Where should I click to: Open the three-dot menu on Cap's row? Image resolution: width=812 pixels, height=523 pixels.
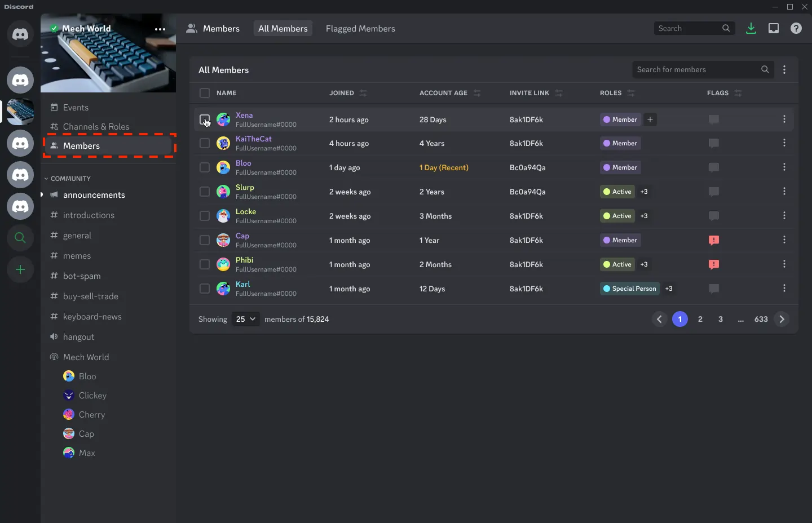784,240
